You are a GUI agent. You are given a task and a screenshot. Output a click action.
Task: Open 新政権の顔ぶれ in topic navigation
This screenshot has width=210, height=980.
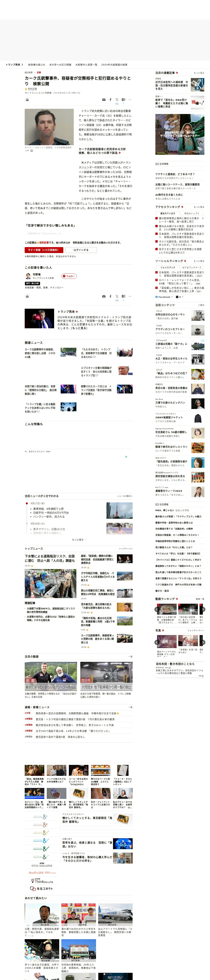tap(37, 65)
